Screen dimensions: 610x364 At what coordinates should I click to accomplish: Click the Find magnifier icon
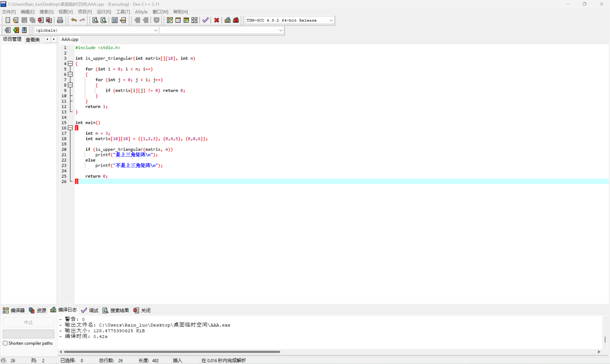coord(95,20)
